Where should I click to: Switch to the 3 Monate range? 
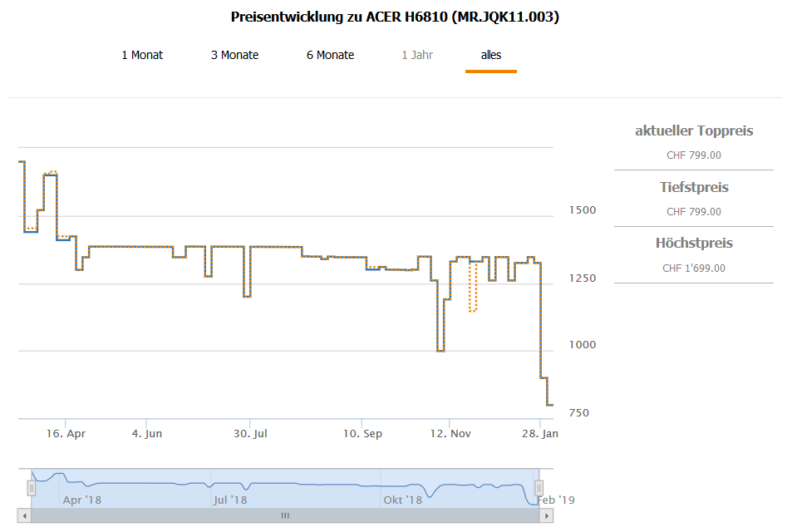click(234, 55)
